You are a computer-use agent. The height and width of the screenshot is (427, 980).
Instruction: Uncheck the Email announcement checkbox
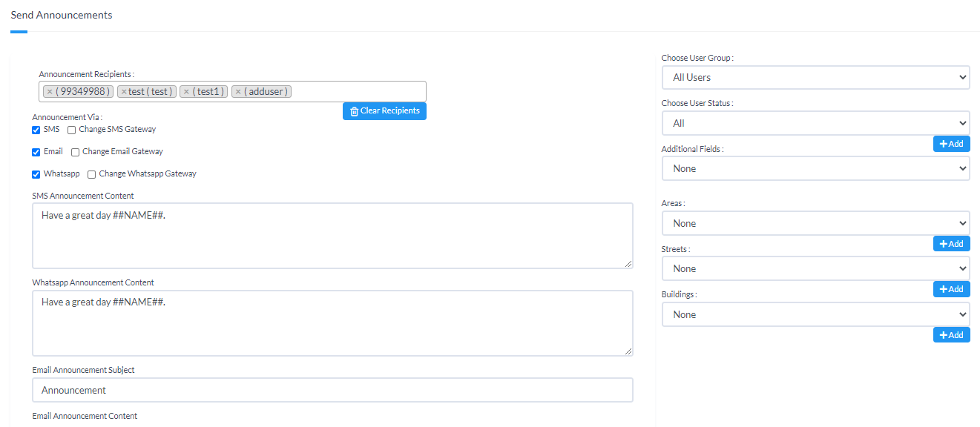[x=36, y=151]
